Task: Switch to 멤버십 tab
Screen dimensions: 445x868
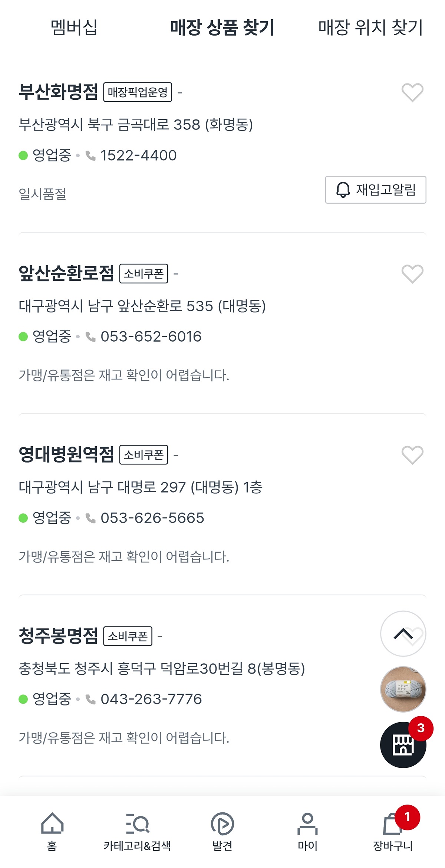Action: coord(74,27)
